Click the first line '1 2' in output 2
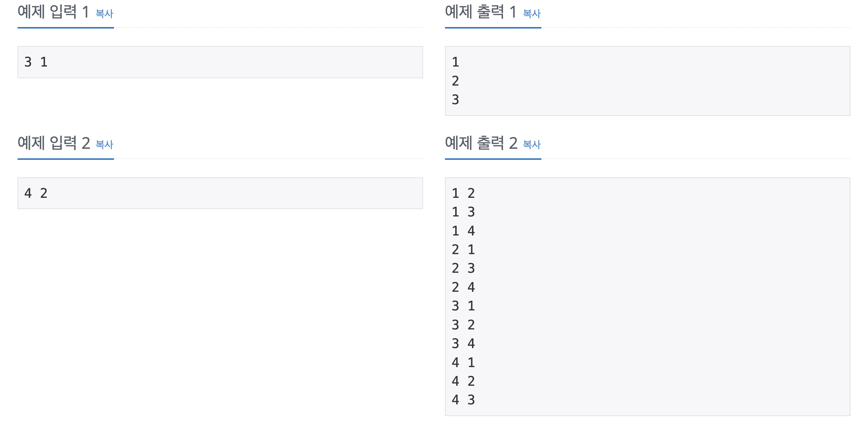The height and width of the screenshot is (430, 868). point(463,193)
